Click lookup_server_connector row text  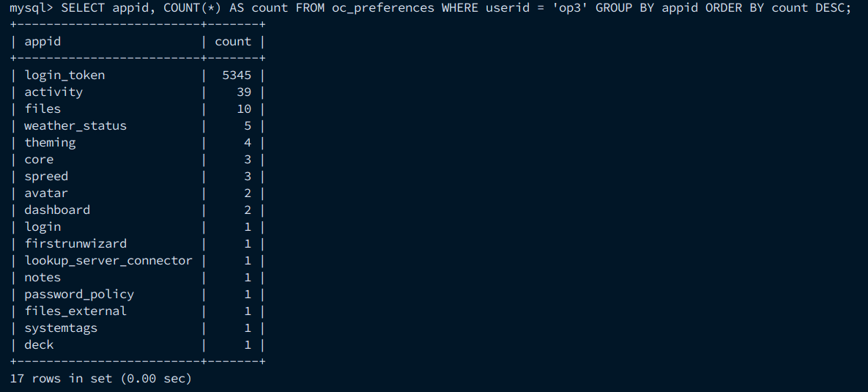coord(108,260)
